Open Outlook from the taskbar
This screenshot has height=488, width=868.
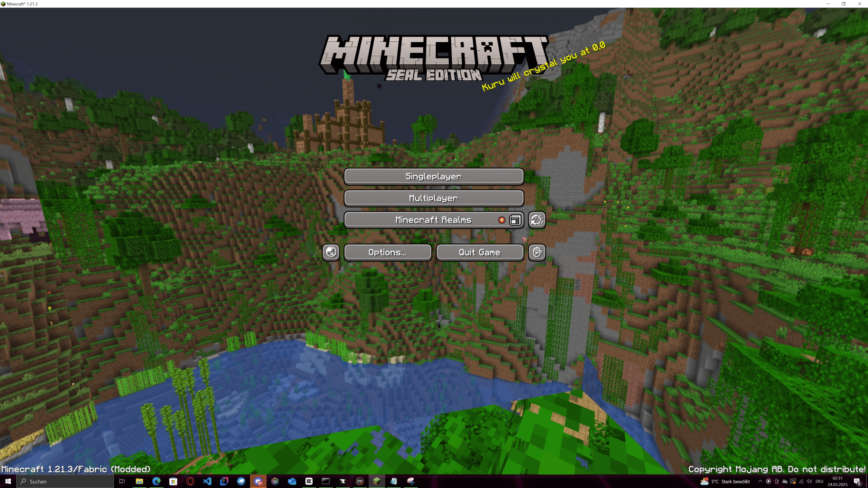pyautogui.click(x=292, y=481)
